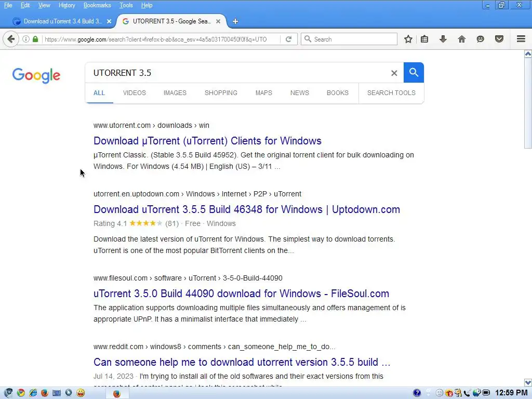Clear the Google search query with X
This screenshot has width=532, height=399.
click(394, 73)
